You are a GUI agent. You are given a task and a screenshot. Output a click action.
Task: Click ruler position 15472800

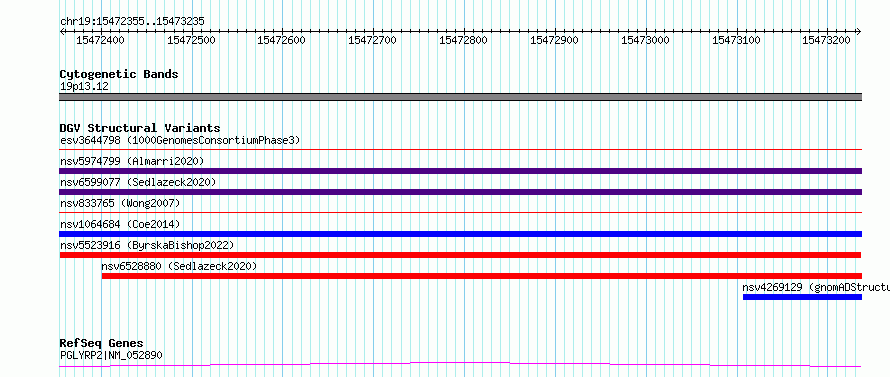tap(464, 40)
